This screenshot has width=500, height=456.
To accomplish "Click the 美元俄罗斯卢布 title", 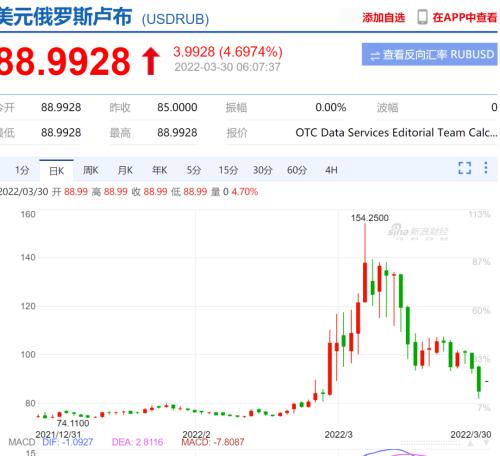I will [66, 16].
